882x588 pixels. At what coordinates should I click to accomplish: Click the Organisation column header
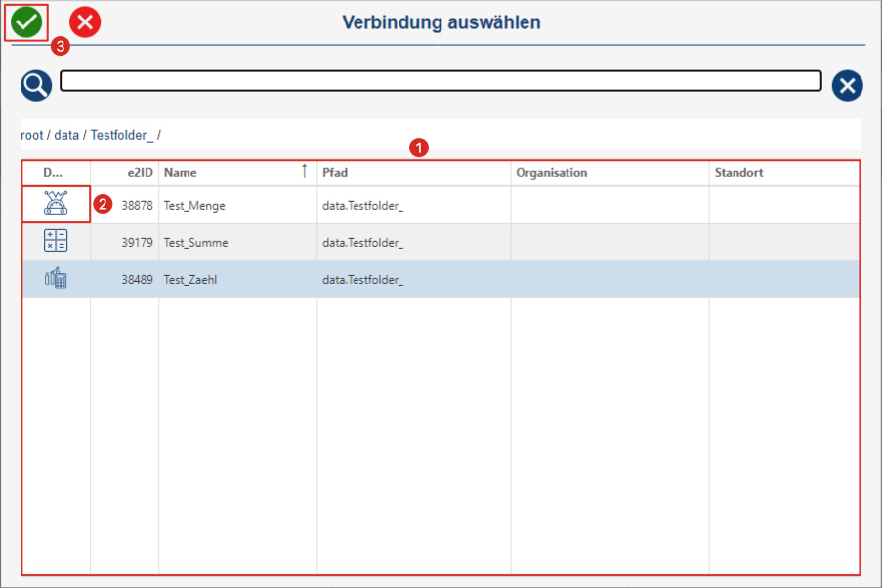pos(552,173)
